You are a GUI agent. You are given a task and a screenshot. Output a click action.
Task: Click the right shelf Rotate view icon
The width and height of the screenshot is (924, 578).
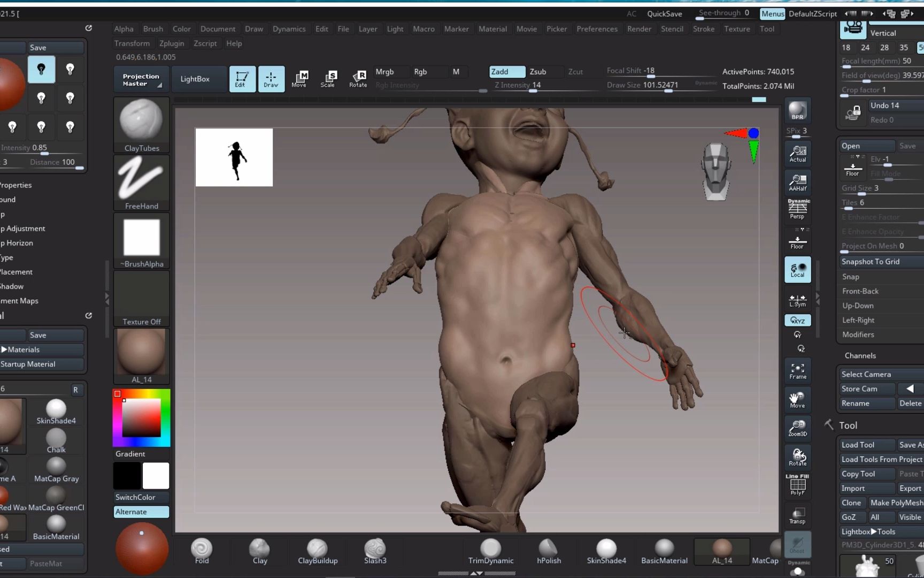click(797, 458)
